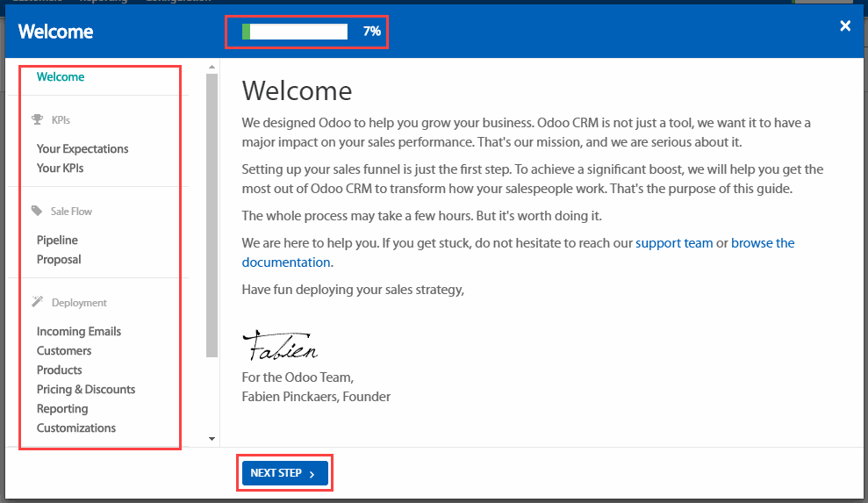Screen dimensions: 868x503
Task: Click the trophy icon beside KPIs
Action: 37,120
